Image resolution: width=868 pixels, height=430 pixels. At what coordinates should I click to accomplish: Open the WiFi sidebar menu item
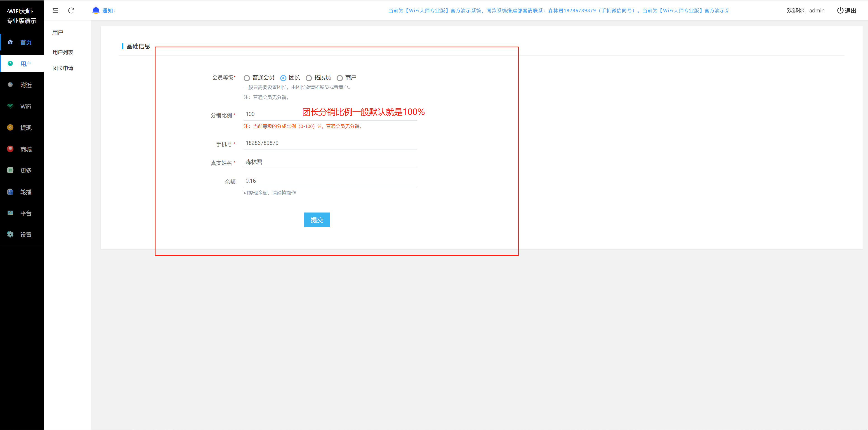22,106
